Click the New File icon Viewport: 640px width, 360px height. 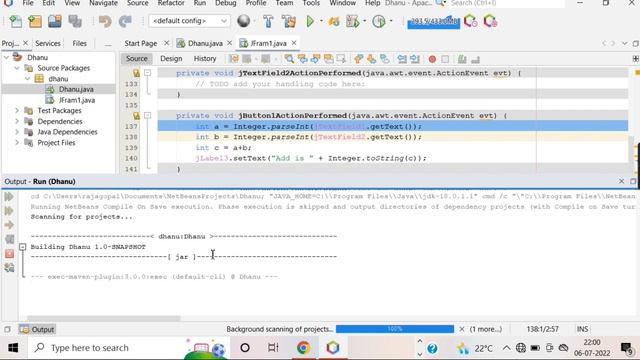point(16,21)
